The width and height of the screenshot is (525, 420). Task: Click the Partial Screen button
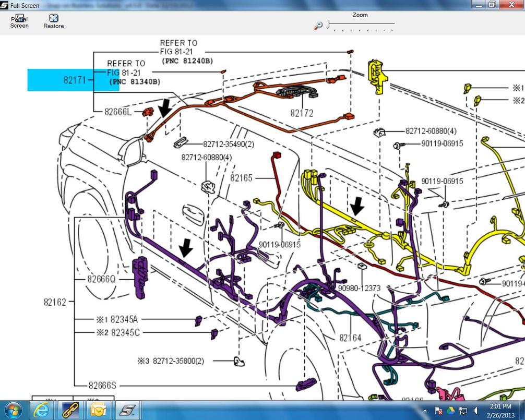(19, 21)
